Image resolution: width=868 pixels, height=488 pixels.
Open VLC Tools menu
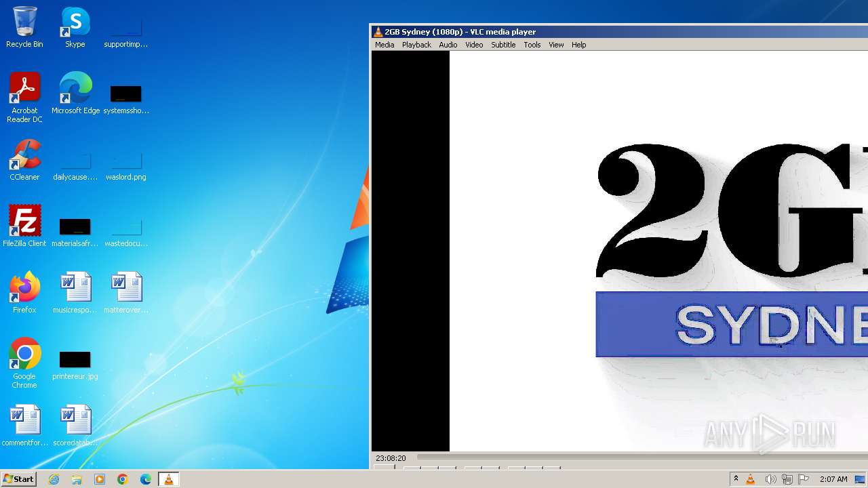(x=532, y=45)
